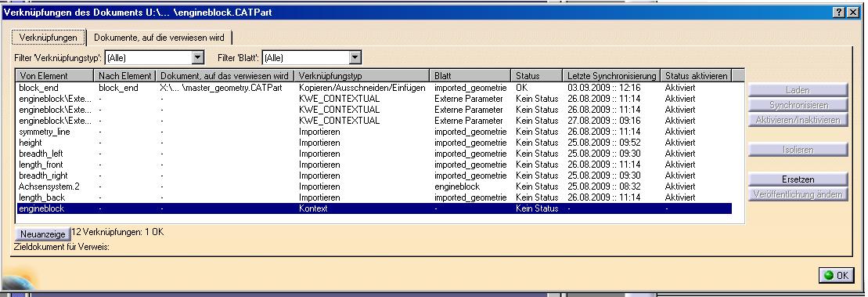Open the 'Dokumente, auf die verwiesen wird' tab
868x297 pixels.
coord(159,37)
